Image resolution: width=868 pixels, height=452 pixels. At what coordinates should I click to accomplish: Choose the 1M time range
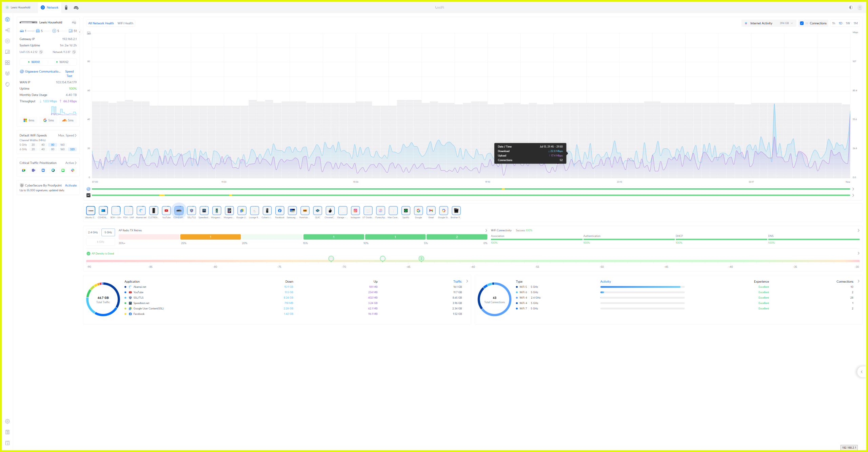(855, 23)
